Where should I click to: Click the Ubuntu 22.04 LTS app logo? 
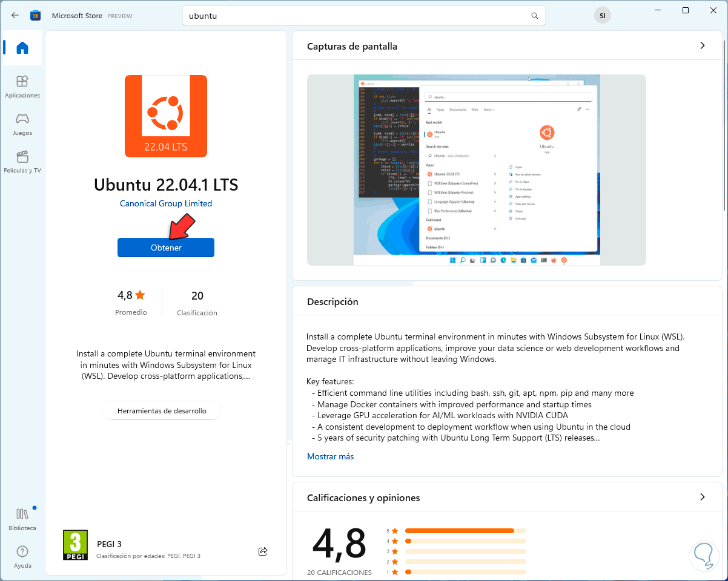(166, 116)
